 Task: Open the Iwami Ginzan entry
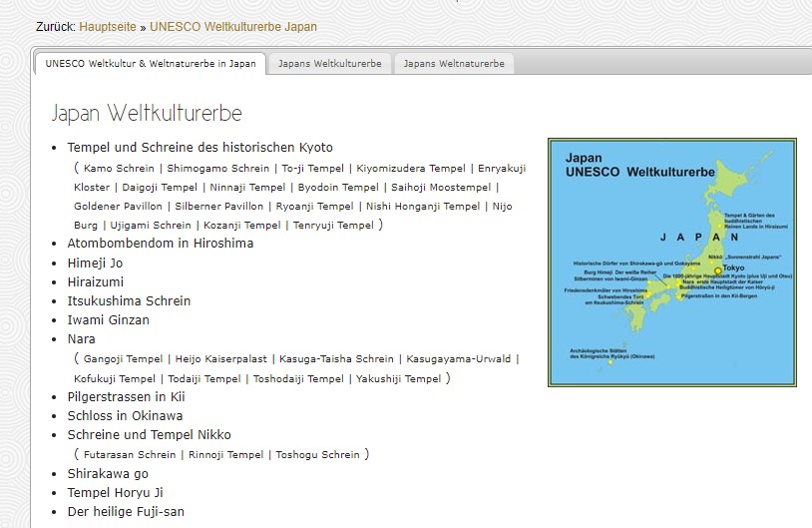point(108,320)
